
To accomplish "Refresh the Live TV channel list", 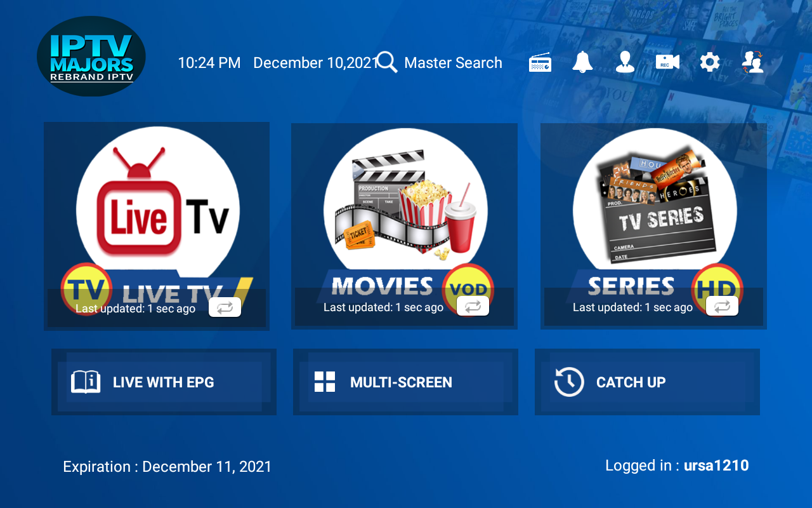I will [x=225, y=307].
